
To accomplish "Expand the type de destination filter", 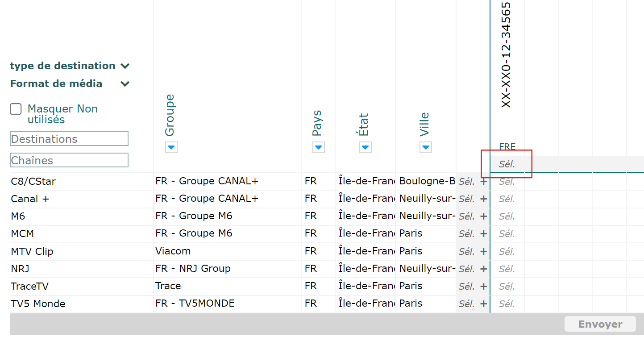I will coord(125,66).
